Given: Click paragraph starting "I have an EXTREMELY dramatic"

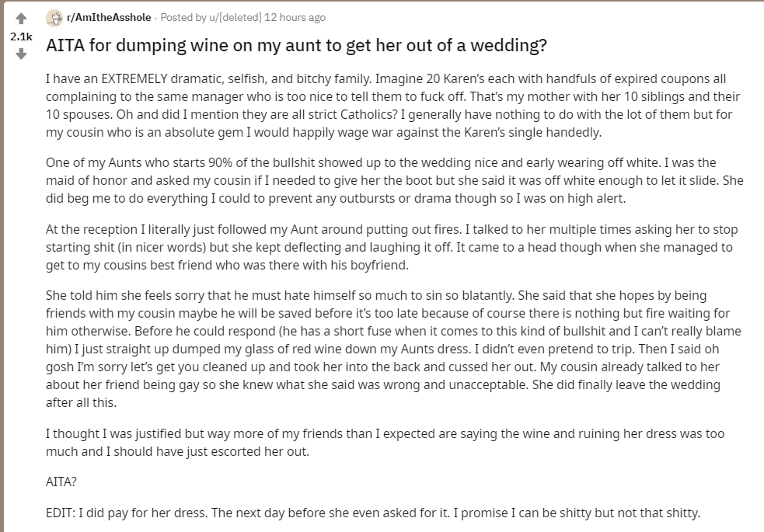Looking at the screenshot, I should coord(392,106).
